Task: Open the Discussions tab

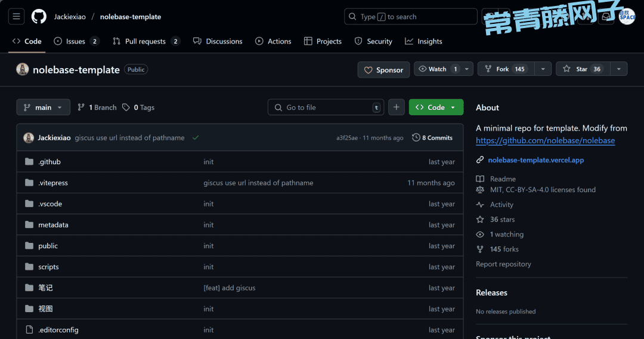Action: (x=218, y=41)
